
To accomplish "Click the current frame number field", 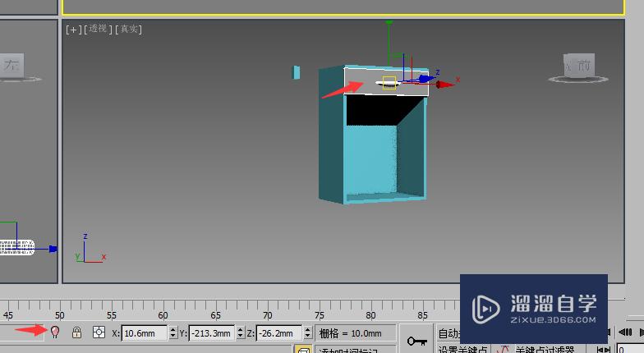I will click(630, 350).
